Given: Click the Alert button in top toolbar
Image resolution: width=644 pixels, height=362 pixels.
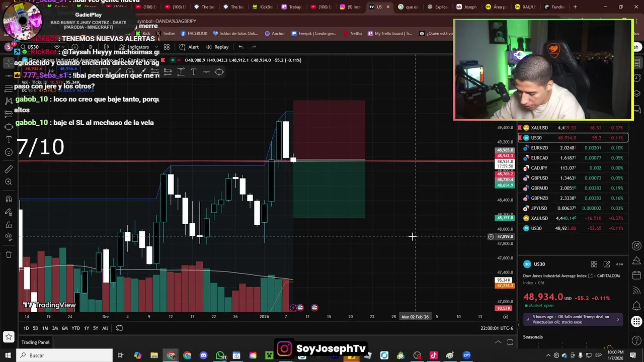Looking at the screenshot, I should tap(190, 47).
